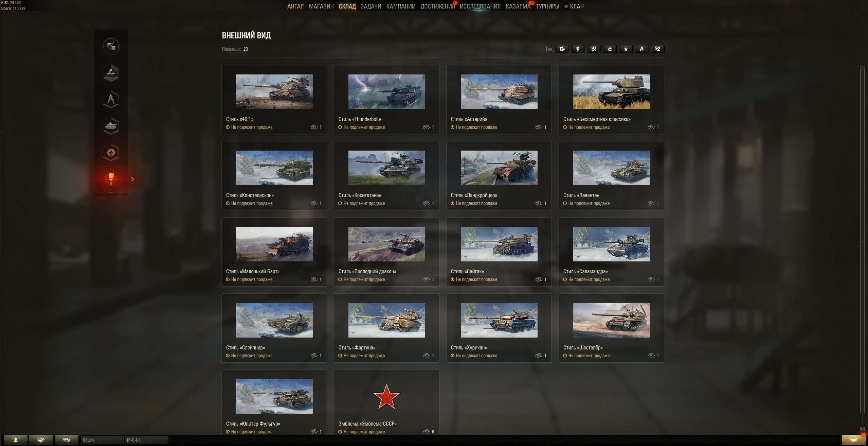This screenshot has height=446, width=868.
Task: Select the Стиль «Юпитер Фульгур» thumbnail
Action: [x=274, y=396]
